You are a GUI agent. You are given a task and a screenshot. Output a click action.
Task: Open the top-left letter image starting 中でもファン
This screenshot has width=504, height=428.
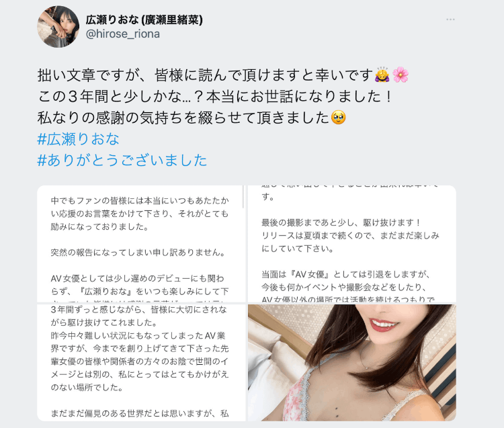141,244
